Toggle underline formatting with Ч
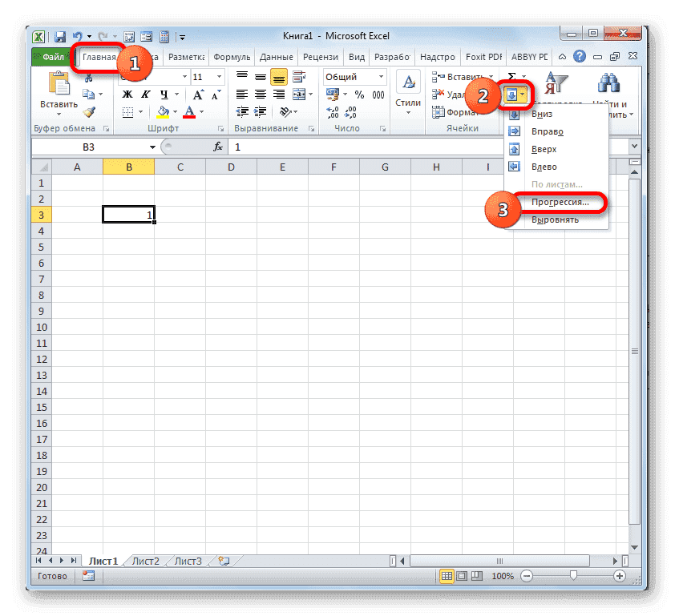Viewport: 675px width, 616px height. point(164,93)
